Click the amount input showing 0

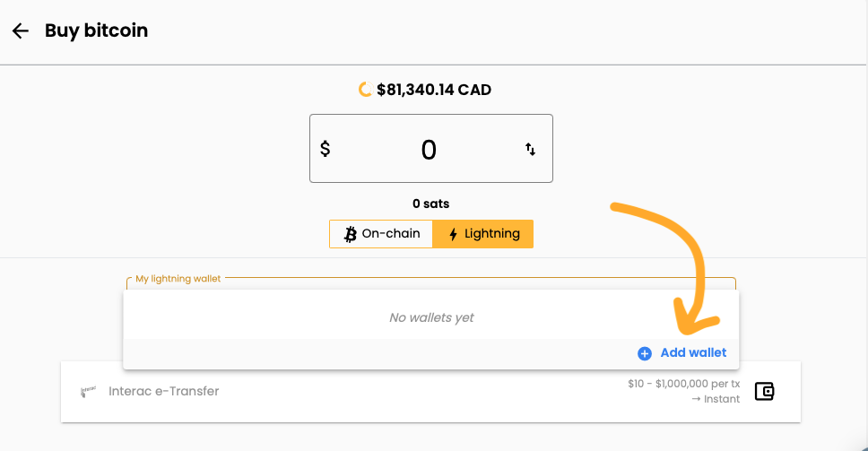point(431,148)
